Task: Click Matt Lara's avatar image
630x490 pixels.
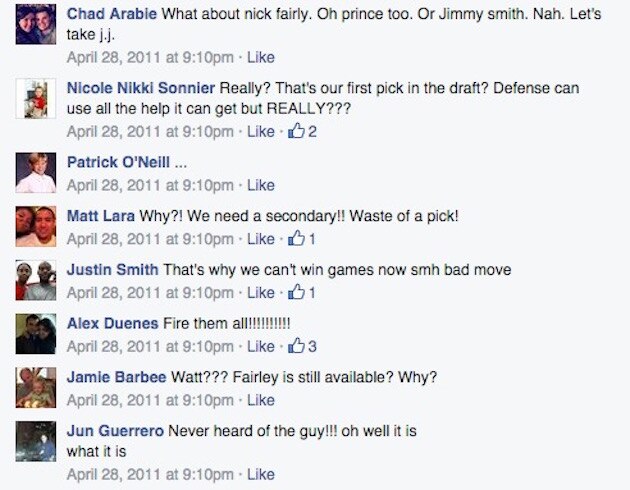Action: pyautogui.click(x=36, y=226)
